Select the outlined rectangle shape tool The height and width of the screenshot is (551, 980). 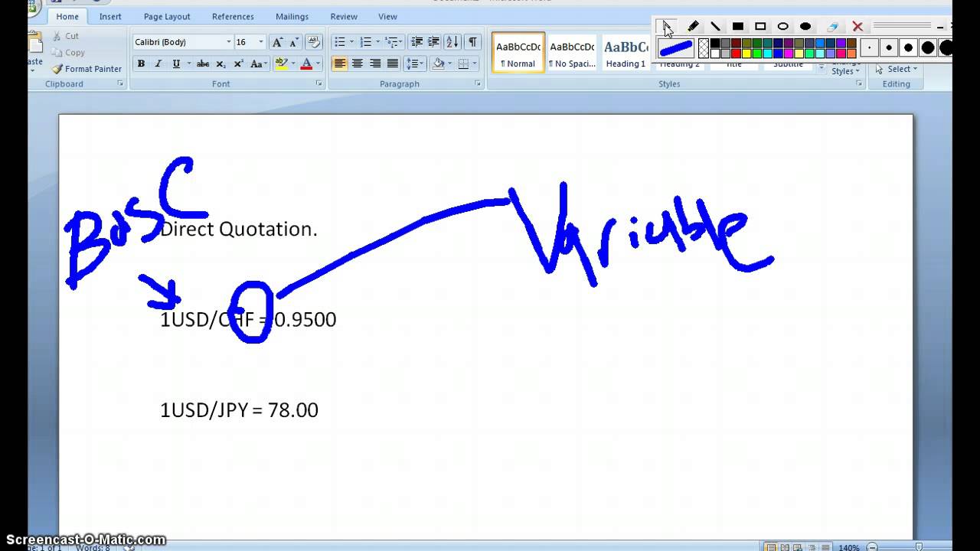click(760, 27)
